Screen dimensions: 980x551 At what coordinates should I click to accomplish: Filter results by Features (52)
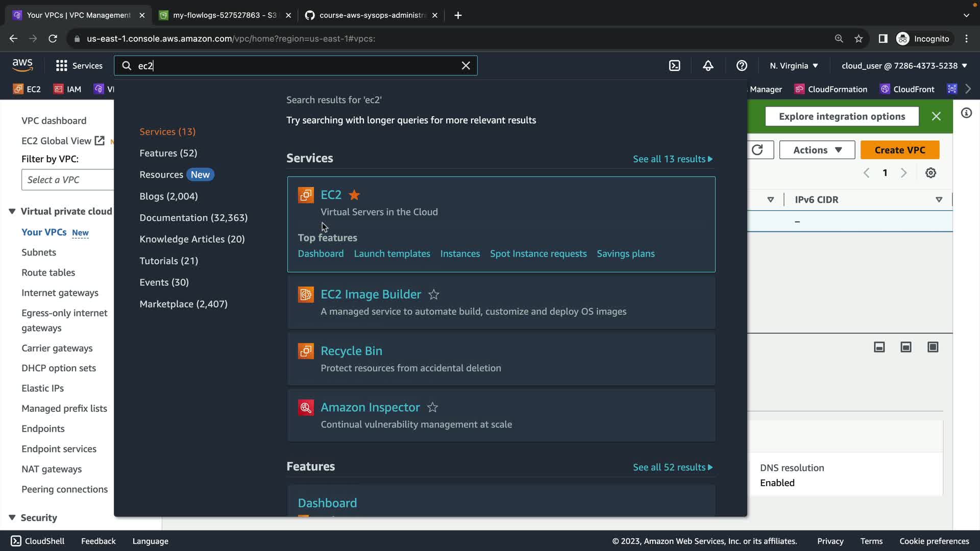click(x=168, y=153)
